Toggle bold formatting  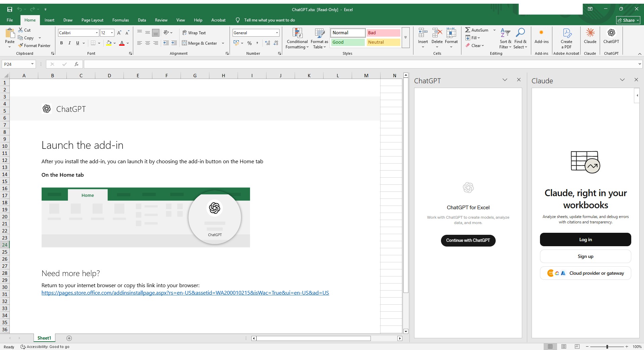pyautogui.click(x=61, y=43)
